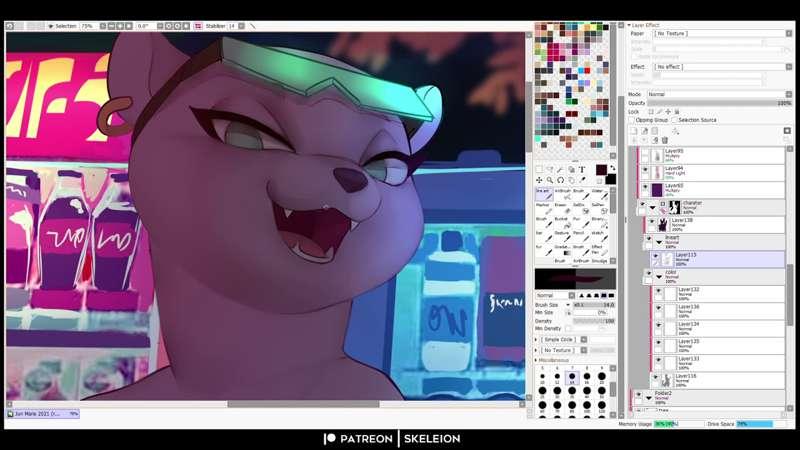Create a new layer folder
The height and width of the screenshot is (450, 800).
click(655, 131)
